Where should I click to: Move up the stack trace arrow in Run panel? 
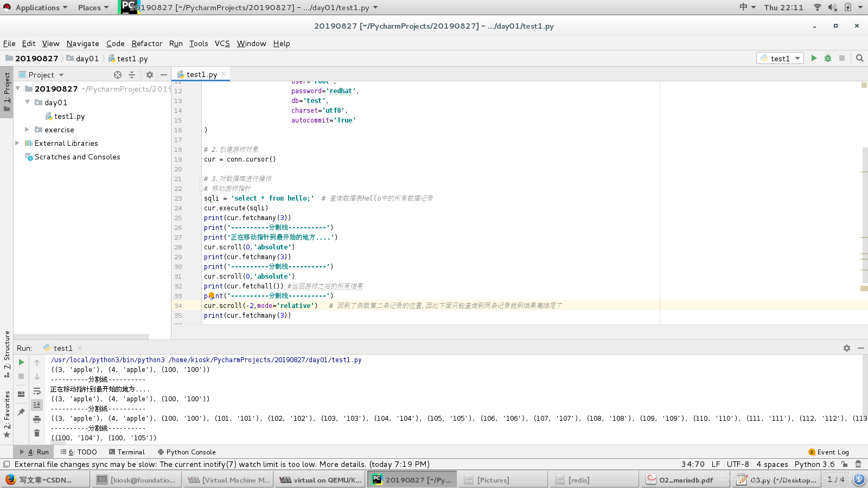[37, 362]
